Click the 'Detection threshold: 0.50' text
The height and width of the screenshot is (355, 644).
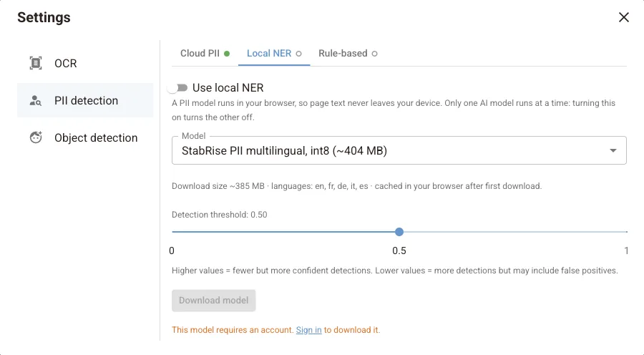(220, 215)
